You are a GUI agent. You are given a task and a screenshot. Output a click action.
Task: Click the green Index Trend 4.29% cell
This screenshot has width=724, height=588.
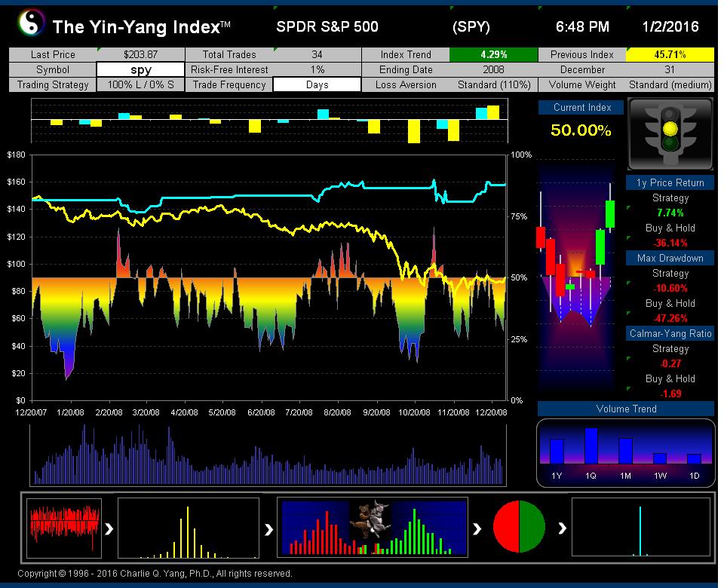pos(493,54)
